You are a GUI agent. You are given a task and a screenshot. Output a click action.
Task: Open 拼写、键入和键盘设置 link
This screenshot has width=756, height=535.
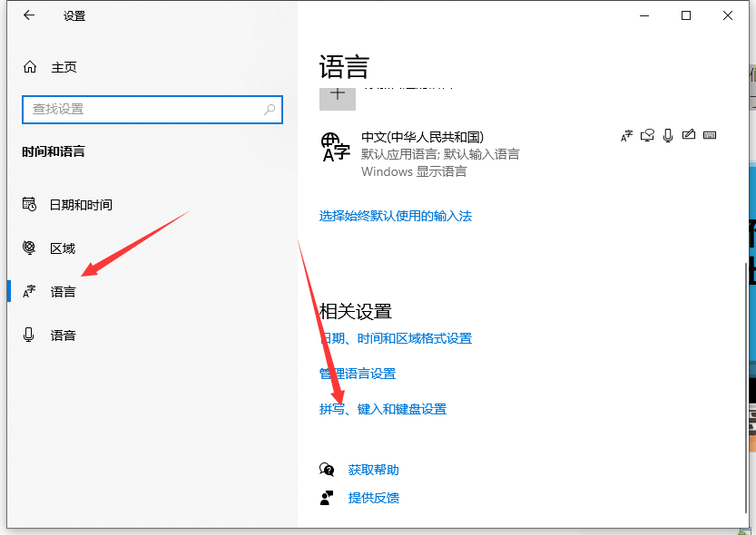pyautogui.click(x=383, y=409)
